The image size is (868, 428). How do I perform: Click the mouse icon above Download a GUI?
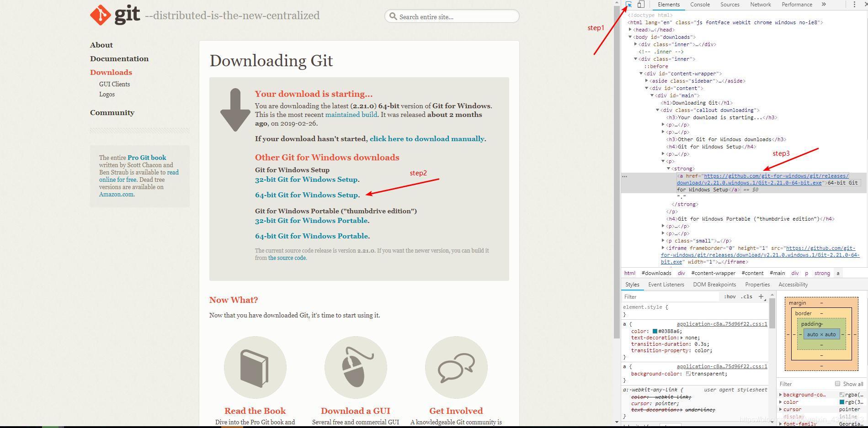click(x=356, y=367)
